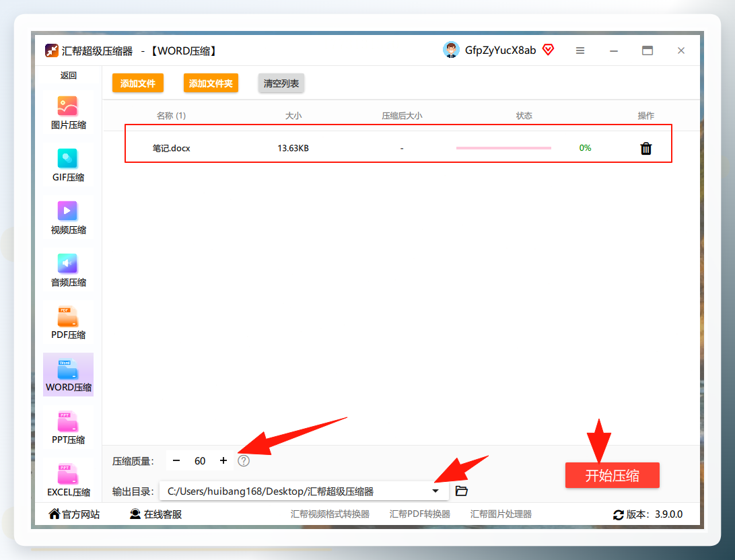This screenshot has width=735, height=560.
Task: Open the 汇帮图片处理器 link
Action: (x=501, y=514)
